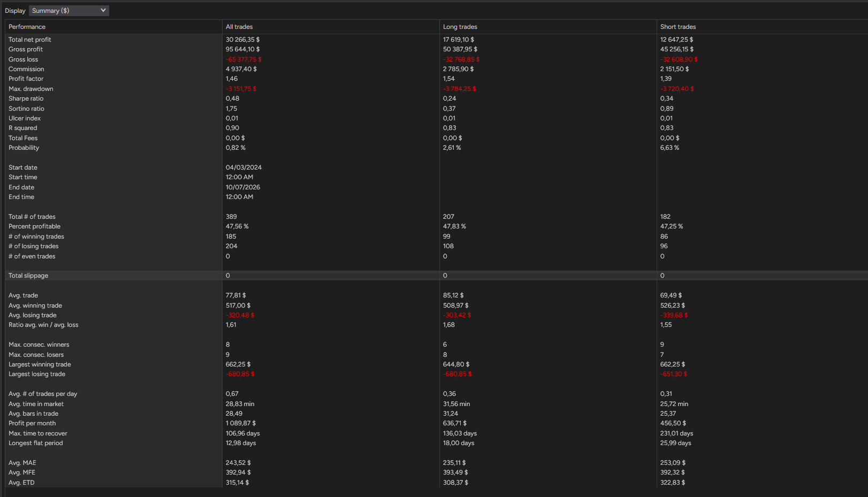The height and width of the screenshot is (497, 868).
Task: Select the # of winning trades label
Action: pos(36,236)
